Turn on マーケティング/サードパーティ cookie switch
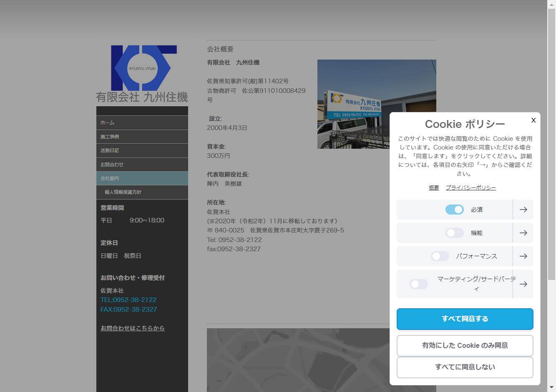The image size is (556, 392). coord(419,284)
